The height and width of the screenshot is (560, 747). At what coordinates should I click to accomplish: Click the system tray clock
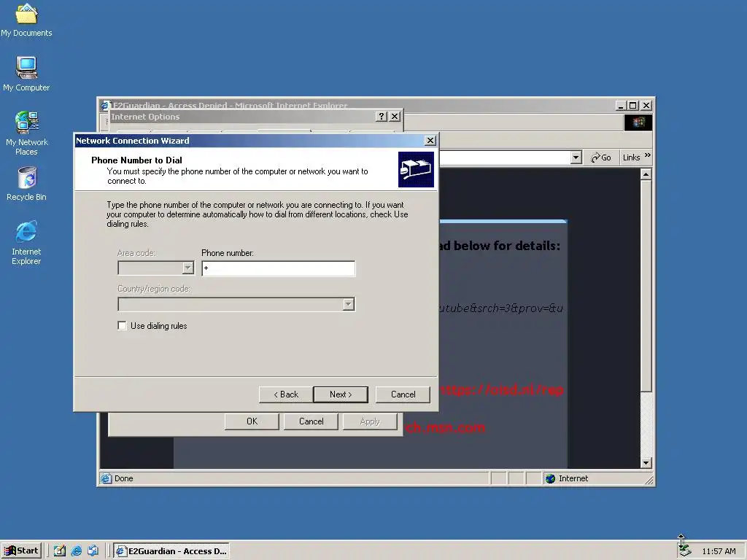[719, 551]
